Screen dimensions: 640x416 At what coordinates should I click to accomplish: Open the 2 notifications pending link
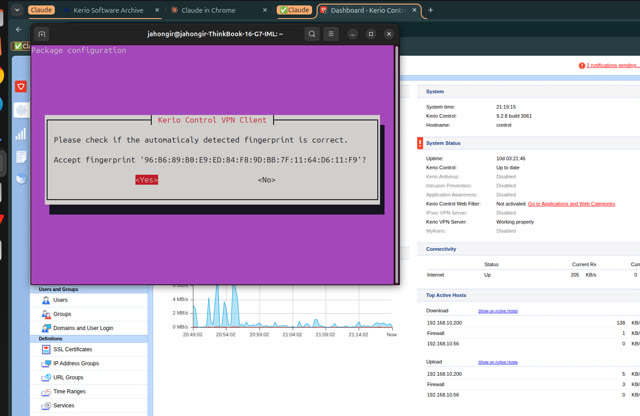pyautogui.click(x=612, y=65)
